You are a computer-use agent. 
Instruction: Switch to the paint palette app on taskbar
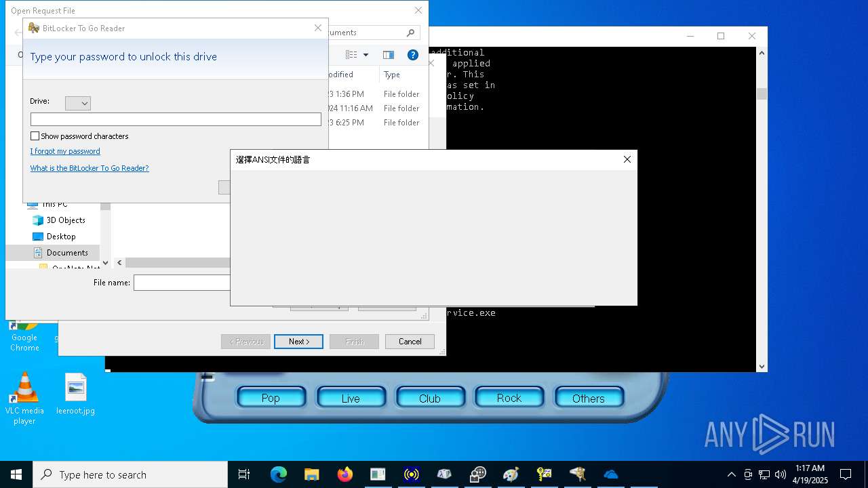(x=511, y=474)
